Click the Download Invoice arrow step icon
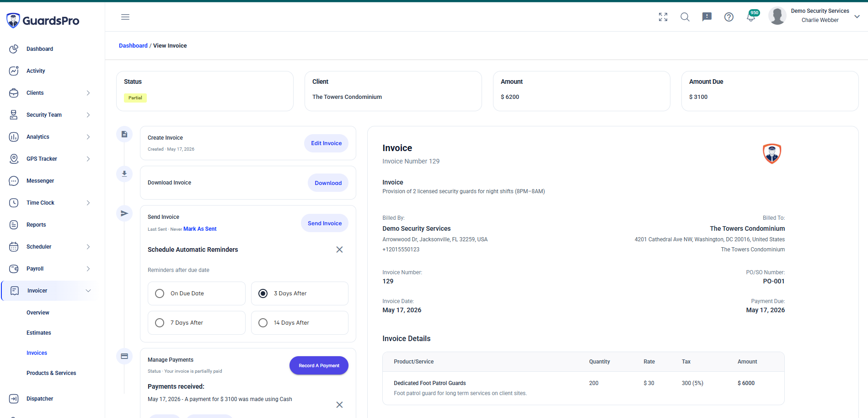The height and width of the screenshot is (418, 868). pyautogui.click(x=124, y=174)
